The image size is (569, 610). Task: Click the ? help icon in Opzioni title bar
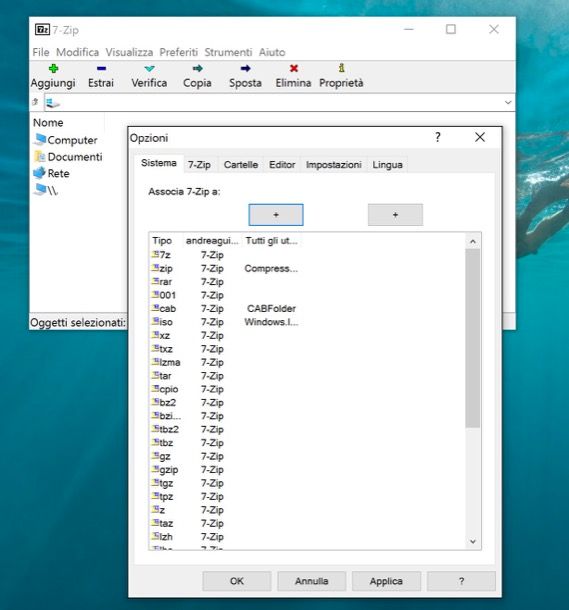[x=438, y=137]
